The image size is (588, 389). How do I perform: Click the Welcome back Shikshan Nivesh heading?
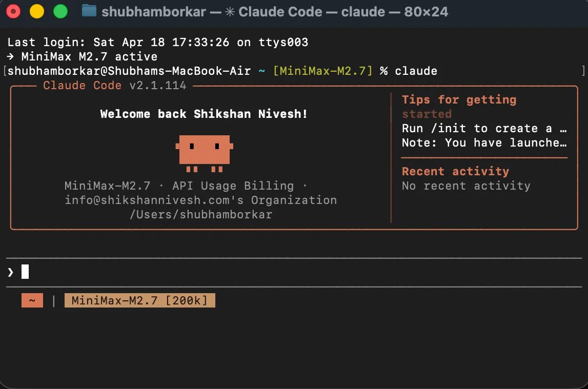click(x=204, y=114)
